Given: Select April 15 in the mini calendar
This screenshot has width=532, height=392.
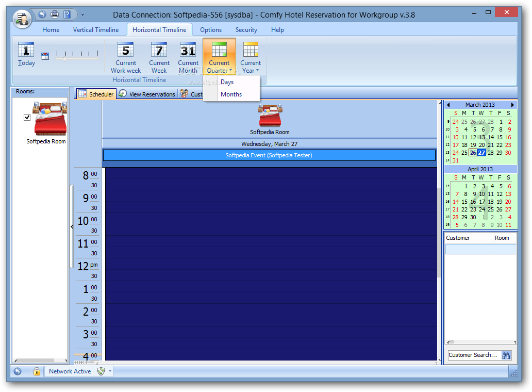Looking at the screenshot, I should click(464, 202).
